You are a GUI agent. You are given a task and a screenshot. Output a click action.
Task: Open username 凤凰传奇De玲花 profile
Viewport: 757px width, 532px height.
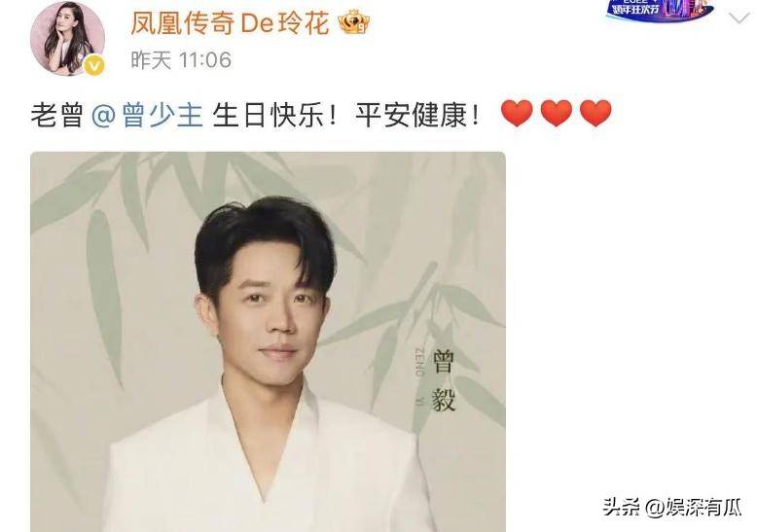coord(230,23)
